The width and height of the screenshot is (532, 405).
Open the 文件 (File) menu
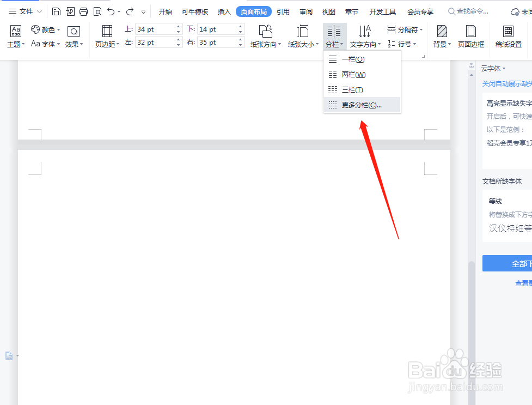pyautogui.click(x=26, y=11)
